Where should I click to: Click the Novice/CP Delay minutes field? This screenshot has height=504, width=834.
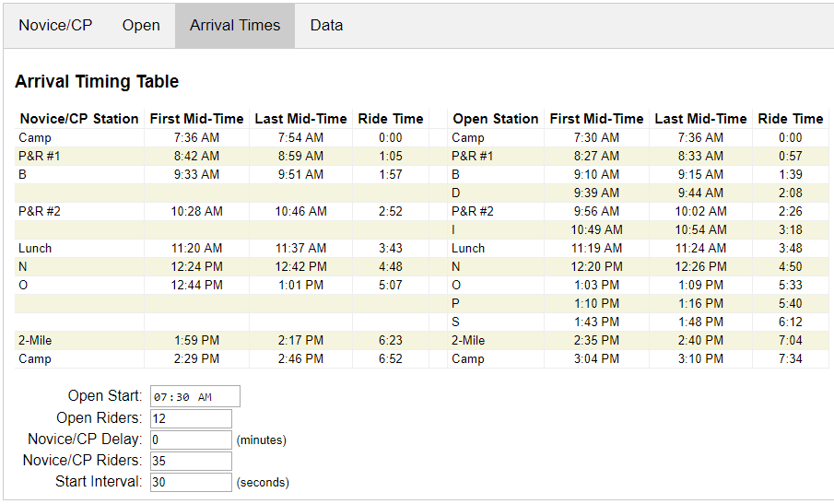191,440
